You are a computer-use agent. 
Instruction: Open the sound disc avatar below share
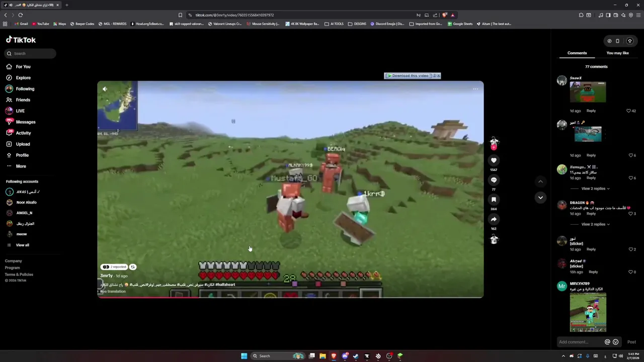[x=494, y=240]
